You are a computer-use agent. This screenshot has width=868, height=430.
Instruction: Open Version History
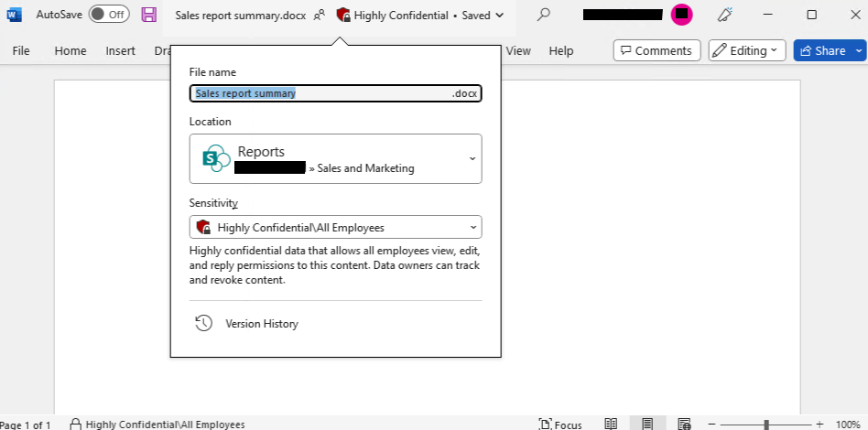pyautogui.click(x=261, y=324)
